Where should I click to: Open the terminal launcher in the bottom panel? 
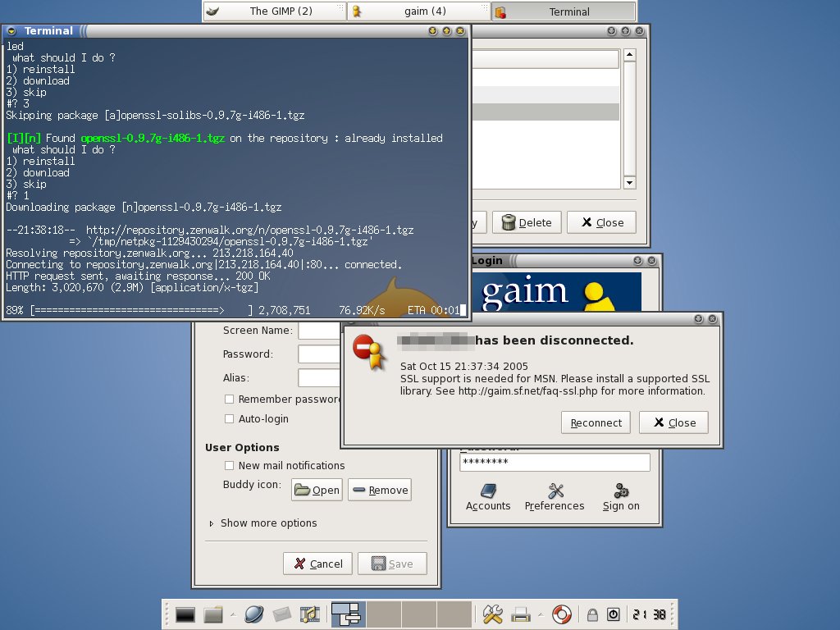point(185,614)
